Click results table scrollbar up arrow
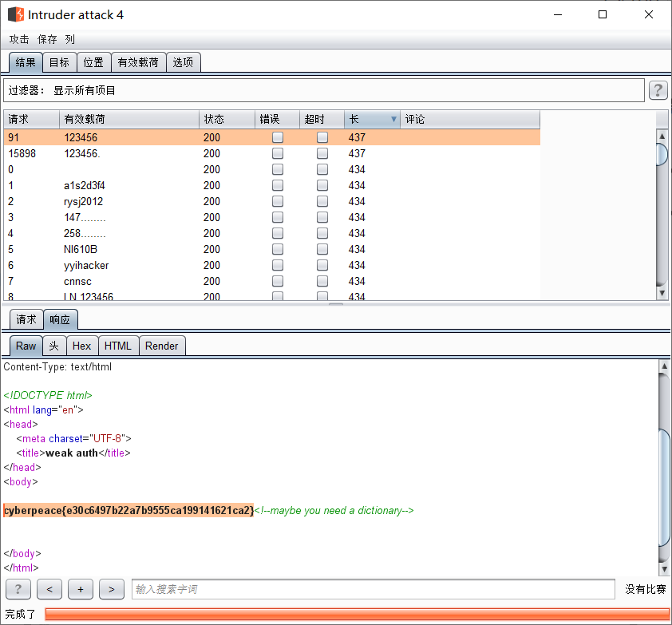The height and width of the screenshot is (625, 672). click(662, 136)
